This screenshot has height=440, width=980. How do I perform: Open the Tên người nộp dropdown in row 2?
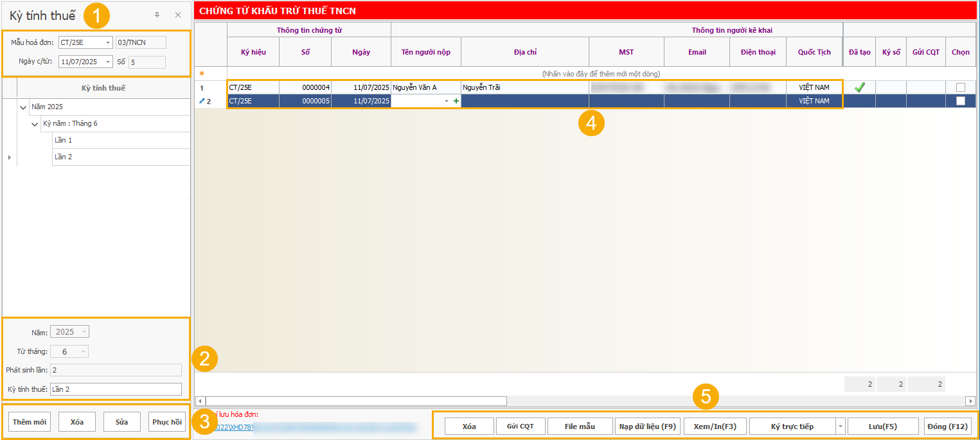(x=447, y=101)
